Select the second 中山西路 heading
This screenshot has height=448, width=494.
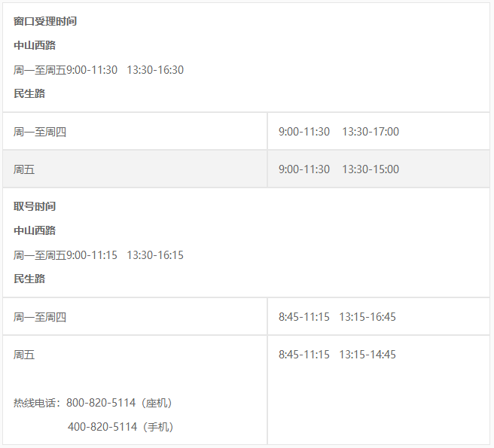[35, 230]
